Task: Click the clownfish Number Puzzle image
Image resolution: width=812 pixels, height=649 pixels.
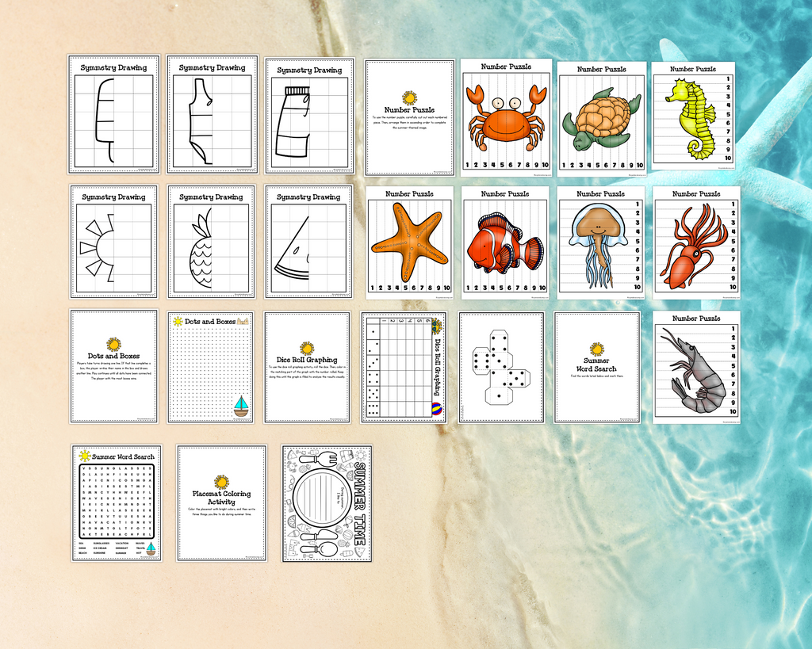Action: click(504, 242)
